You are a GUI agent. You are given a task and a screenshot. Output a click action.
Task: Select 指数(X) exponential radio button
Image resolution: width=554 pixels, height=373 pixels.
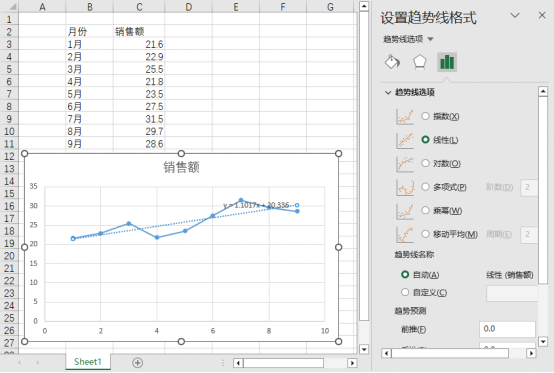pyautogui.click(x=425, y=116)
